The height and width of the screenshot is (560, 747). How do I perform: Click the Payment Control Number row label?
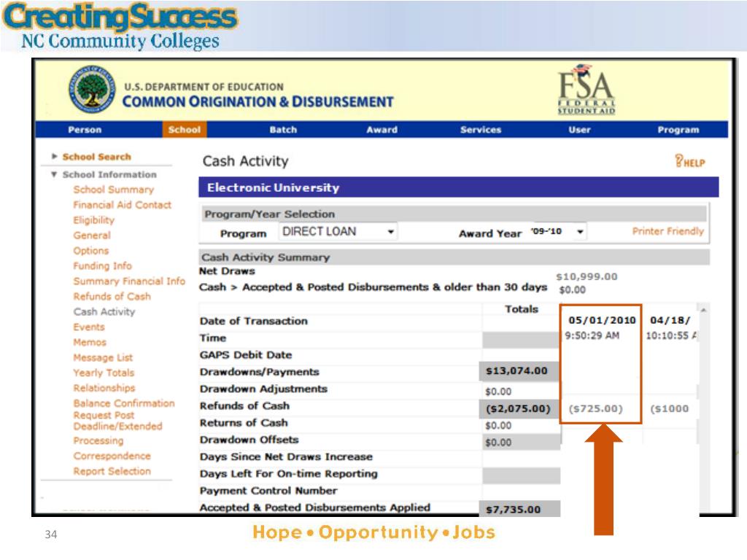coord(268,491)
